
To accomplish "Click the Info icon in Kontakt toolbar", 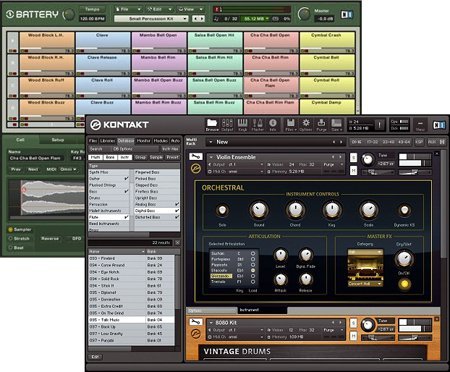I will click(x=273, y=125).
